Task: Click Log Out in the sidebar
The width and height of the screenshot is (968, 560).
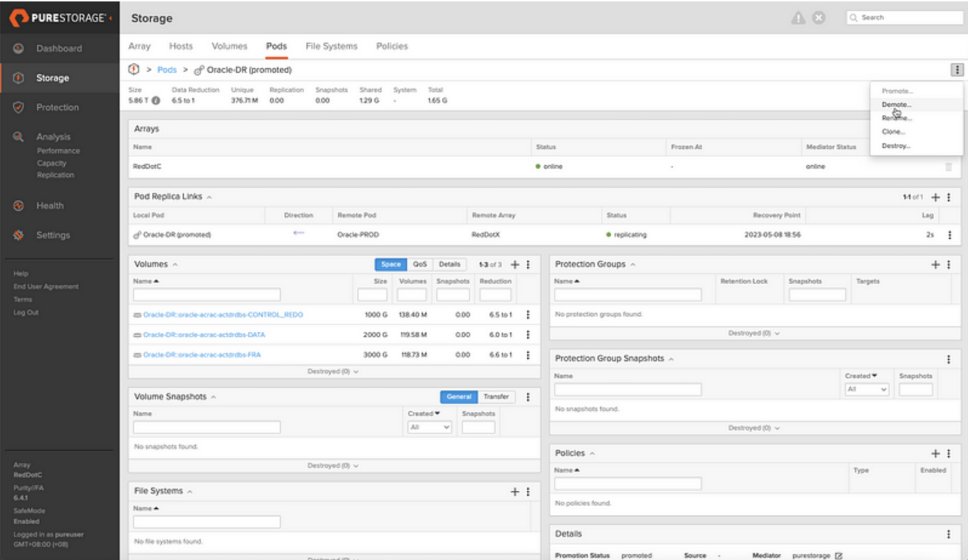Action: 26,312
